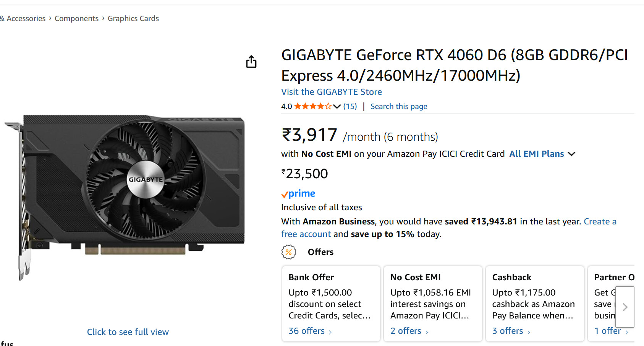Visit the GIGABYTE Store link
The image size is (644, 346).
click(x=332, y=92)
